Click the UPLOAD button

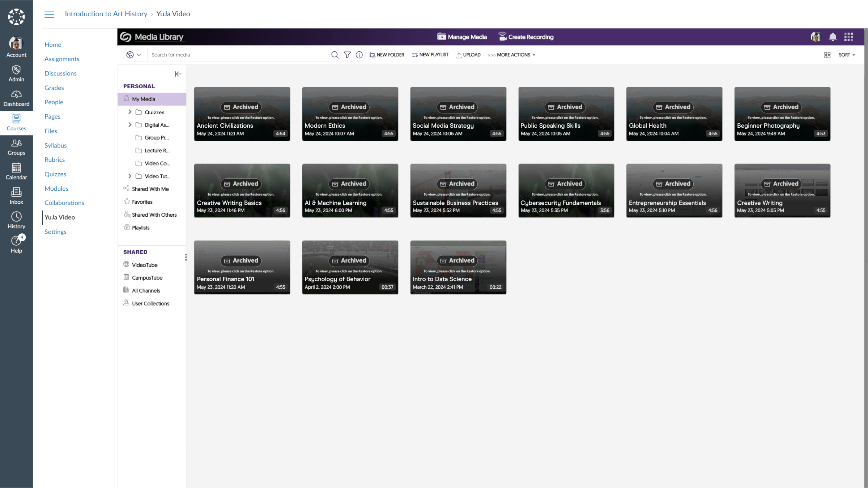pos(468,55)
